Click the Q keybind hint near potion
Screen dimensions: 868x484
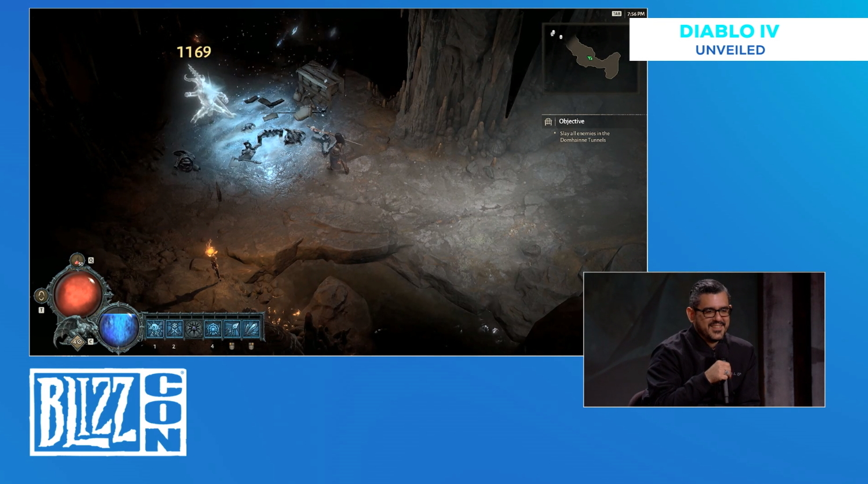tap(91, 260)
